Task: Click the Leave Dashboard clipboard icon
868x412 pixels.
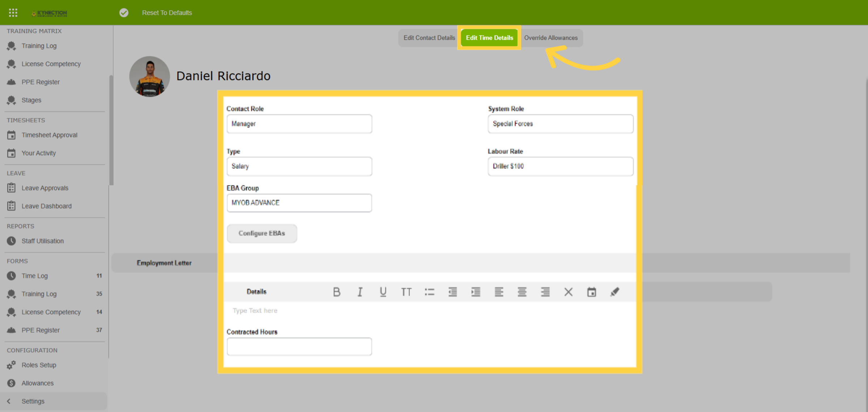Action: pyautogui.click(x=11, y=206)
